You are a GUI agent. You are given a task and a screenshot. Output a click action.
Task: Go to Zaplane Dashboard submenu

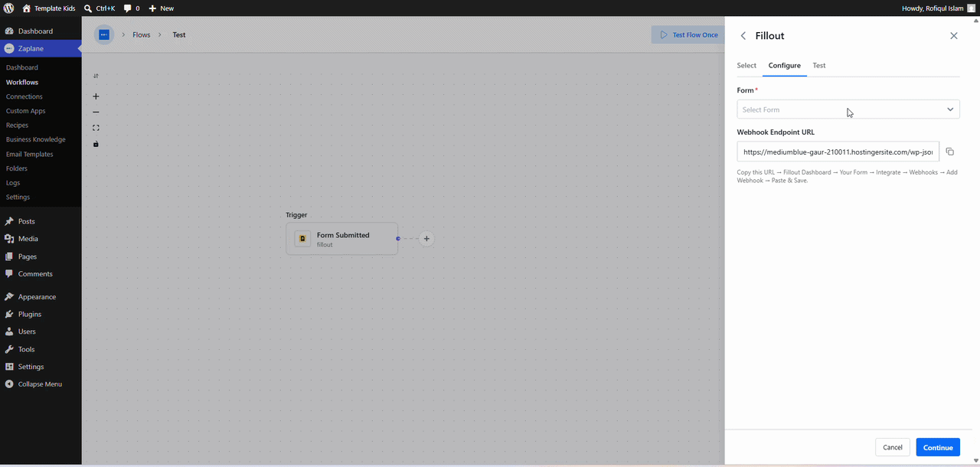[22, 67]
